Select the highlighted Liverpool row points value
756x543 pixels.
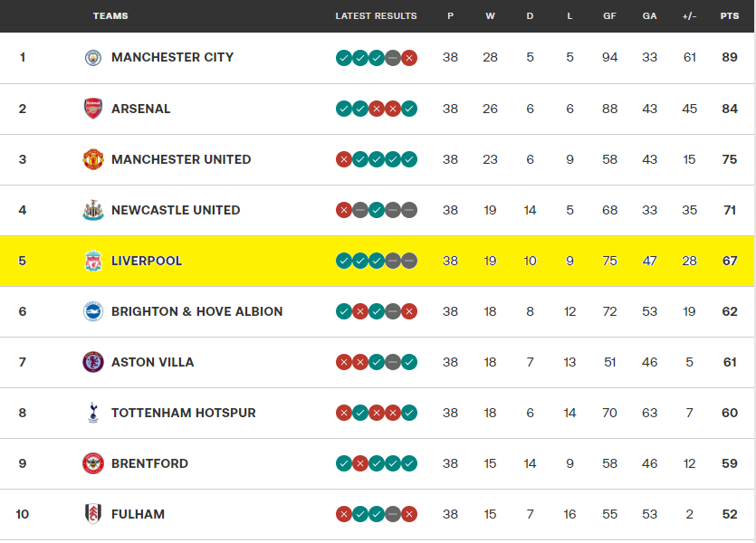[729, 261]
